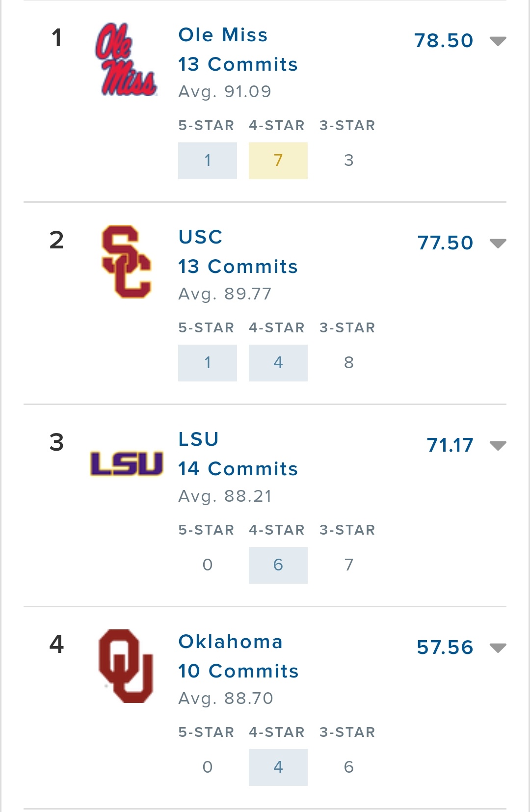The width and height of the screenshot is (530, 812).
Task: Select LSU 4-star count box showing 6
Action: [278, 565]
